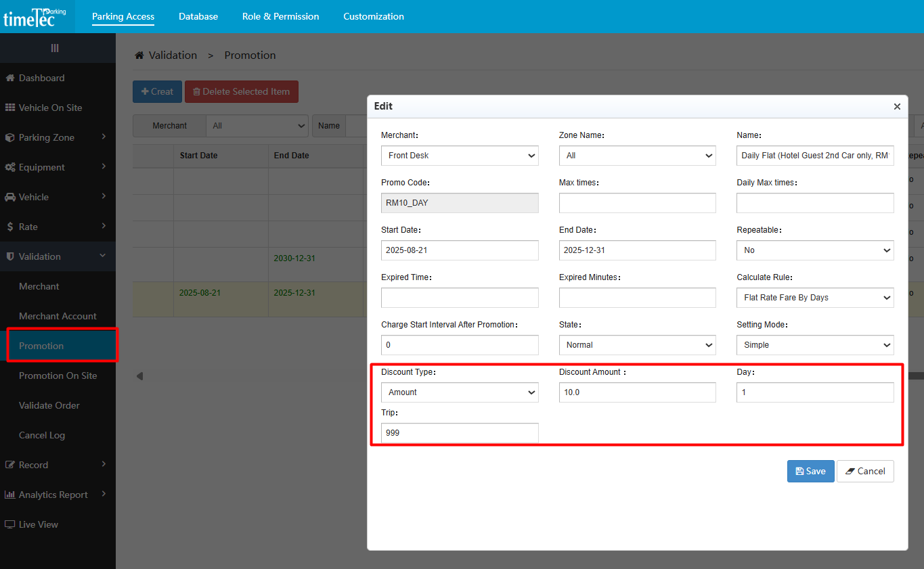Screen dimensions: 924x569
Task: Click the breadcrumb home icon
Action: pos(139,55)
